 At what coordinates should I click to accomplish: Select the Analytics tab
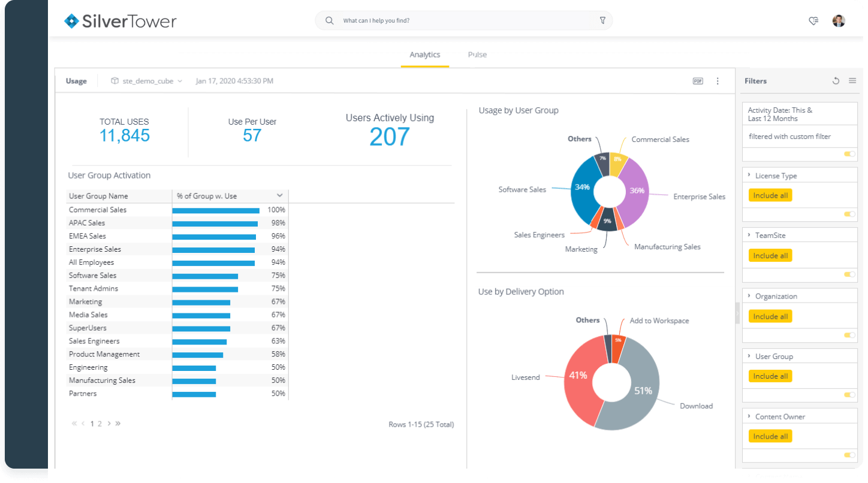(x=424, y=55)
